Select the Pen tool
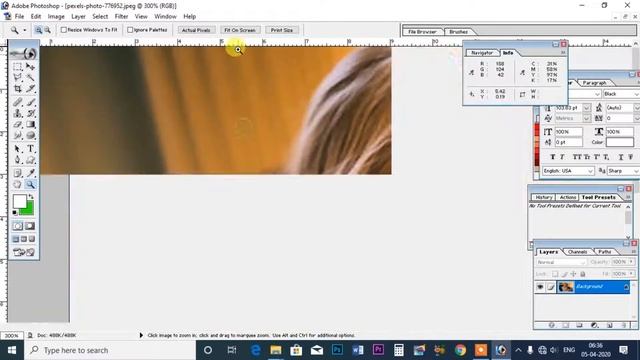Viewport: 640px width, 360px height. coord(18,160)
